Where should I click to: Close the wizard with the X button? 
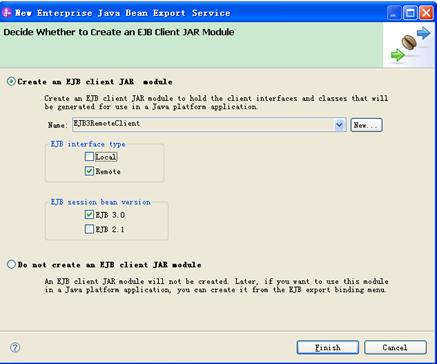tap(426, 13)
